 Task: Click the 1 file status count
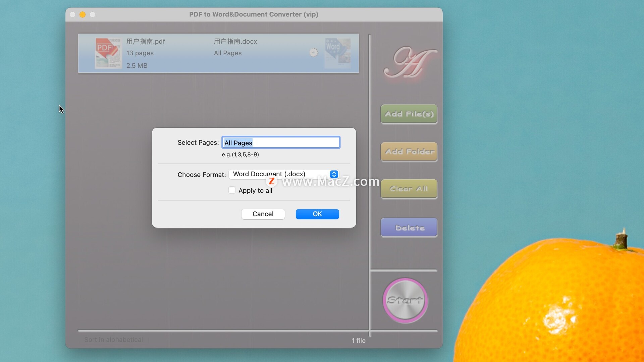[359, 341]
